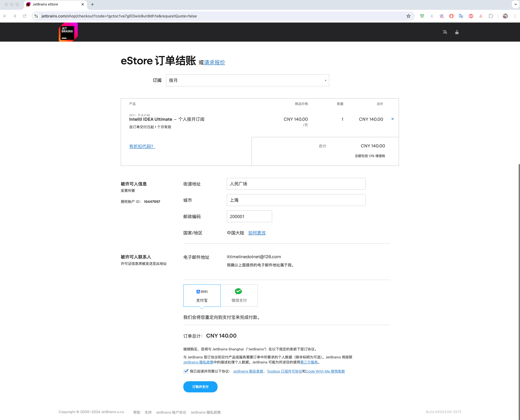Click the JetBrains logo in header

(x=68, y=32)
